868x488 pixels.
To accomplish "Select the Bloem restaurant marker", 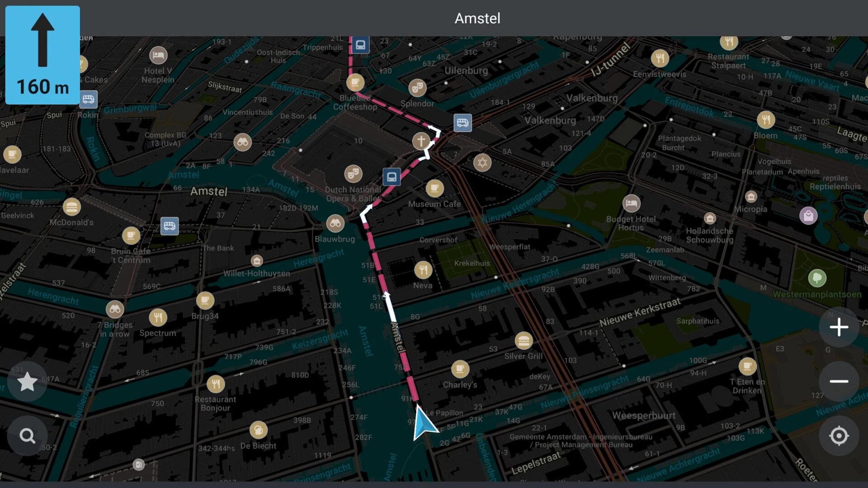I will 766,120.
